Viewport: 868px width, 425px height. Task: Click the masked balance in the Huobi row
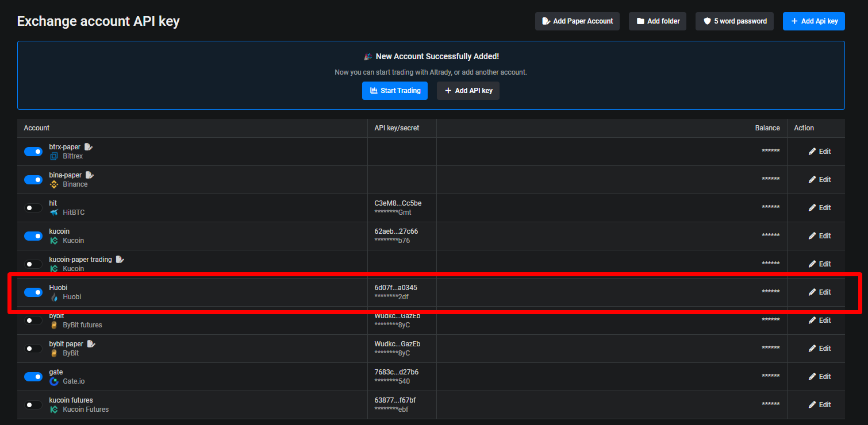[x=771, y=292]
